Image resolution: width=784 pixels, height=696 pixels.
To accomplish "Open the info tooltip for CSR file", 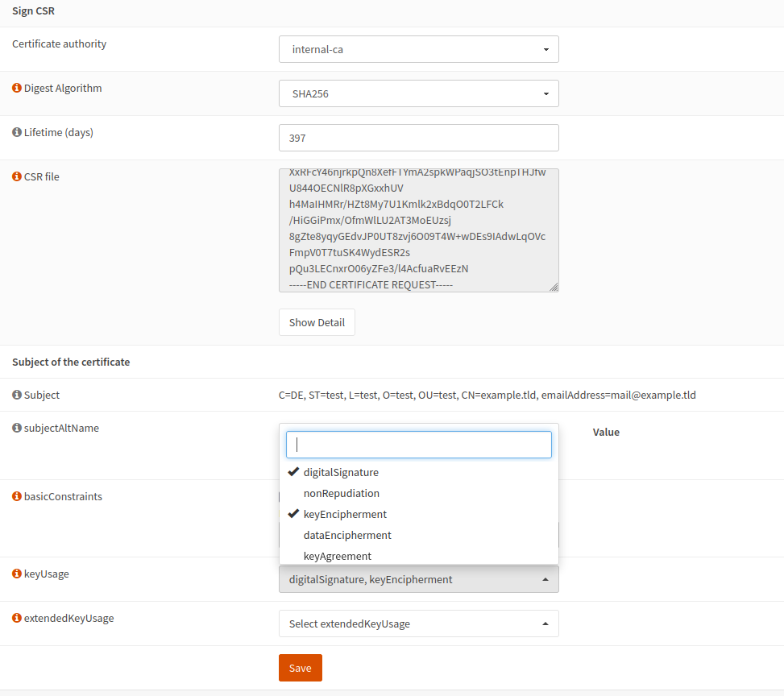I will [x=16, y=176].
